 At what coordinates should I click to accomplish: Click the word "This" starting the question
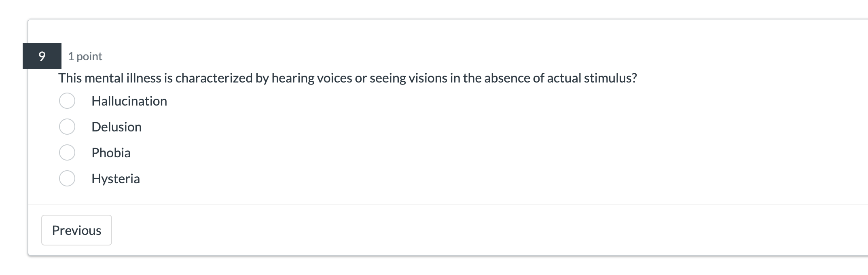pyautogui.click(x=70, y=78)
